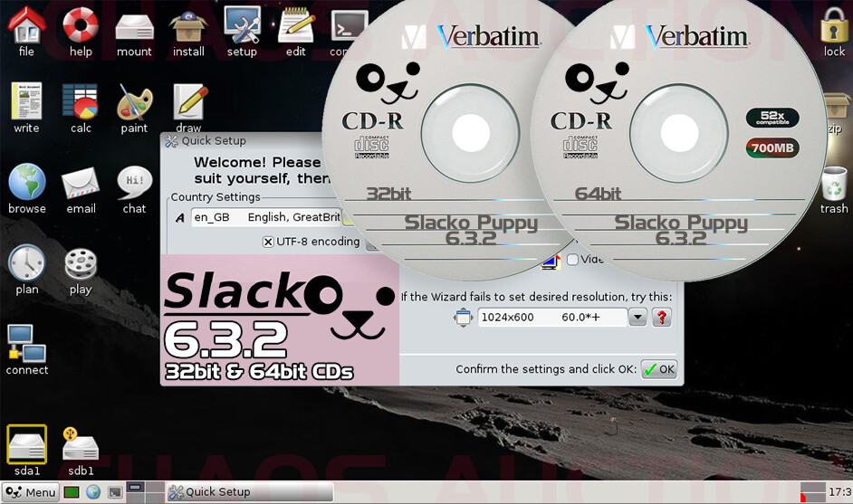The image size is (853, 504).
Task: Open the help lifebuoy icon
Action: pos(81,25)
